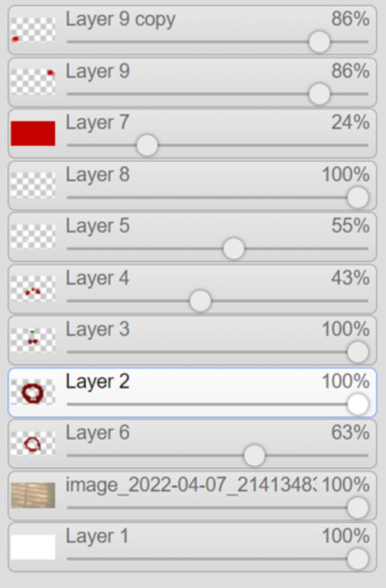Image resolution: width=386 pixels, height=588 pixels.
Task: Select the Layer 6 circle thumbnail
Action: 33,444
